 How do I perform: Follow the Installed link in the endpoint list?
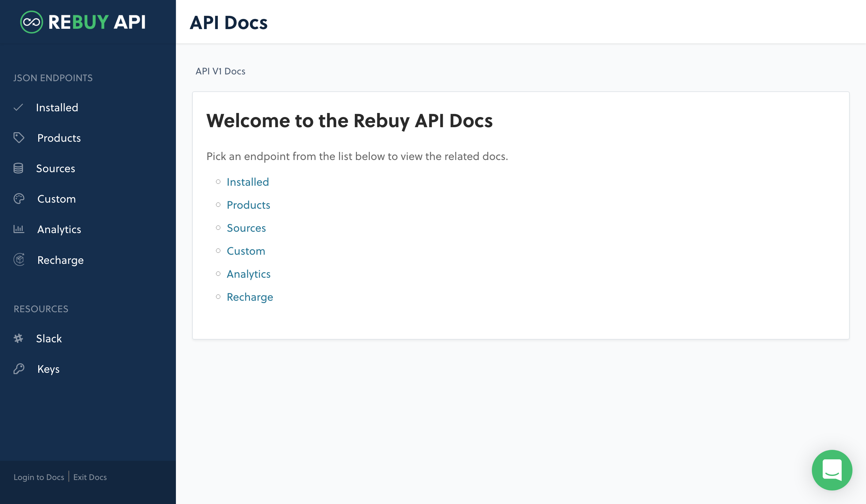coord(248,182)
